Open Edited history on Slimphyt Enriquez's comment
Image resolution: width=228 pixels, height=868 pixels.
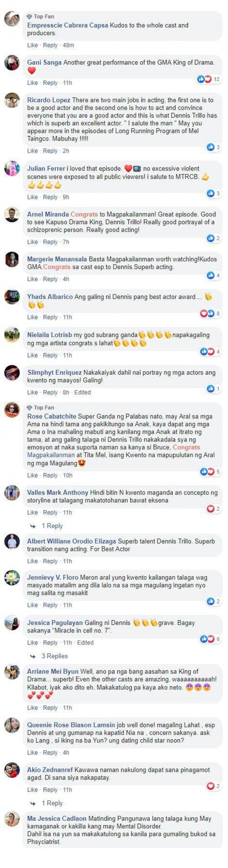pos(82,392)
